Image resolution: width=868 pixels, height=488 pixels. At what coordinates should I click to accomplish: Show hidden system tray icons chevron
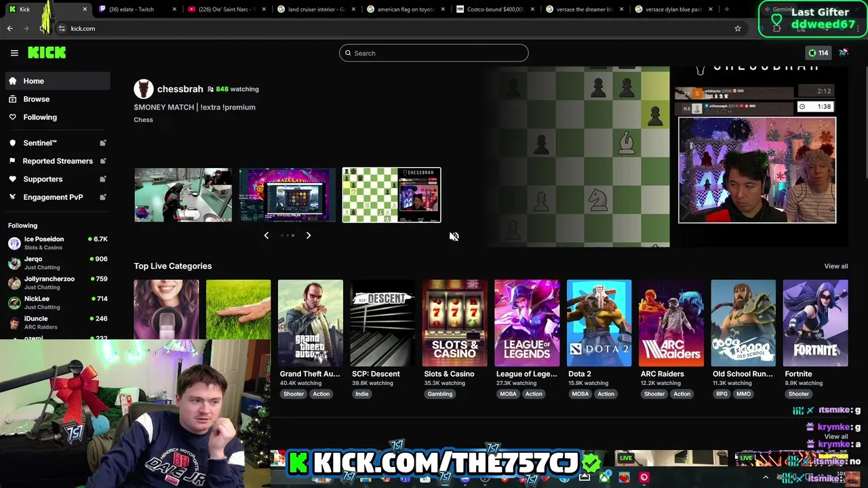tap(766, 477)
